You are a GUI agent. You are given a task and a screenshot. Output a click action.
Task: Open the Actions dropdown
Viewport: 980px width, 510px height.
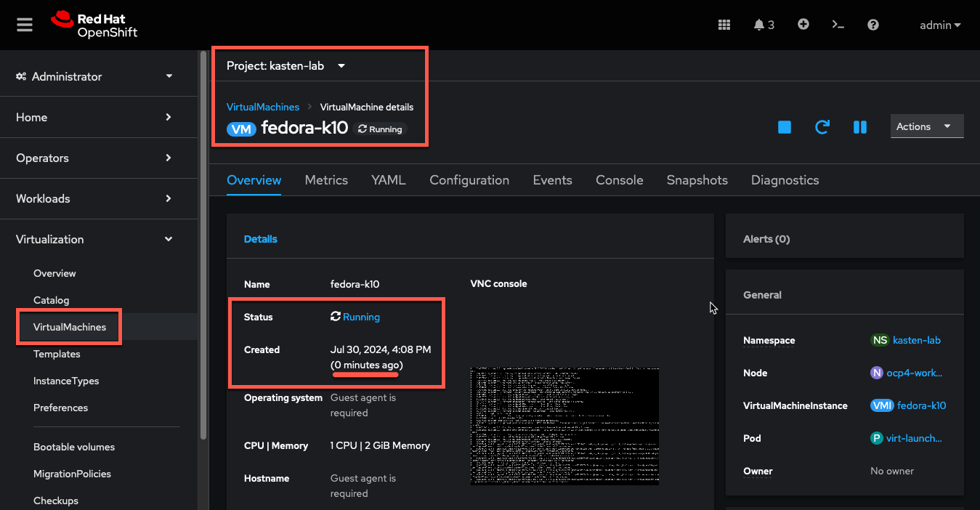(927, 126)
